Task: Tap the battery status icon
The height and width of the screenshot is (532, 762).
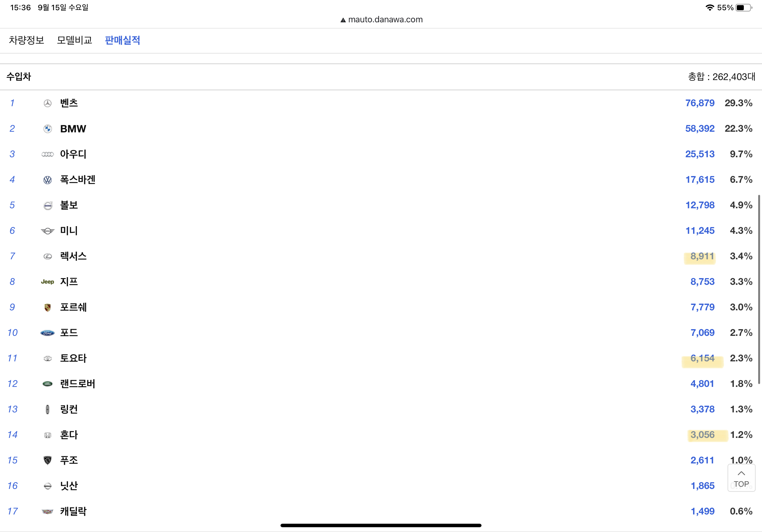Action: pyautogui.click(x=744, y=8)
